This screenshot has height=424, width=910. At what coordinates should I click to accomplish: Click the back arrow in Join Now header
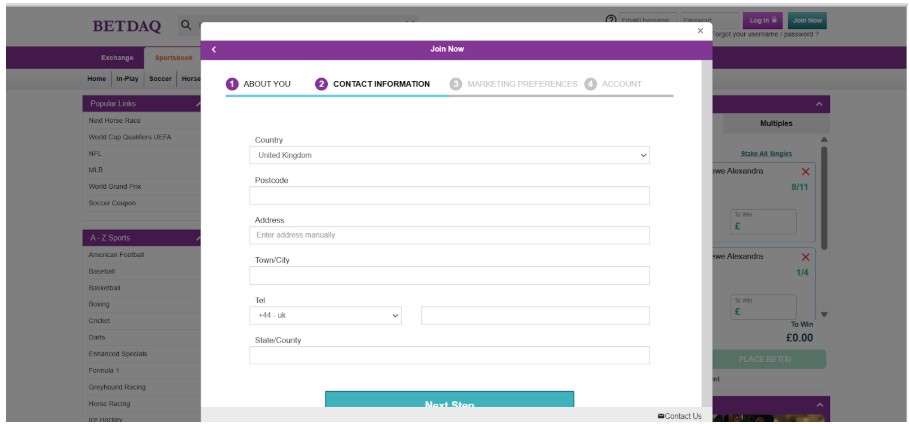coord(214,49)
